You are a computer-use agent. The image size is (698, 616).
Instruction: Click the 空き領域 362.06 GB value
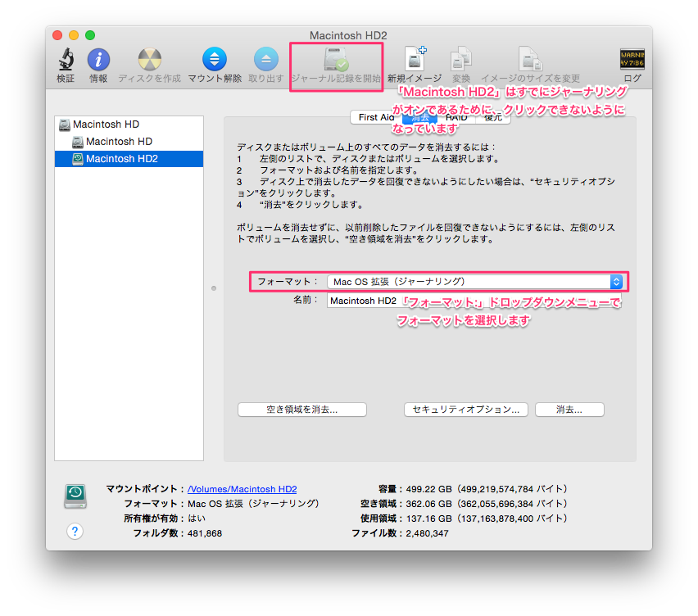(487, 504)
